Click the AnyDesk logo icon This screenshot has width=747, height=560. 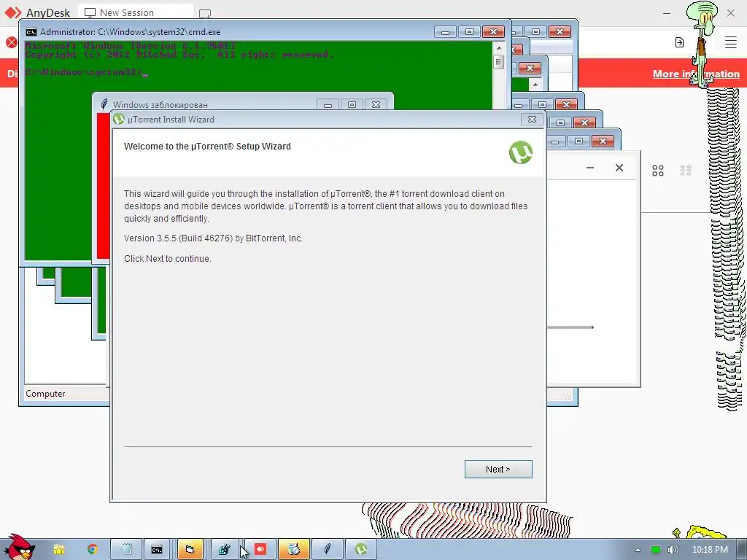pos(13,12)
